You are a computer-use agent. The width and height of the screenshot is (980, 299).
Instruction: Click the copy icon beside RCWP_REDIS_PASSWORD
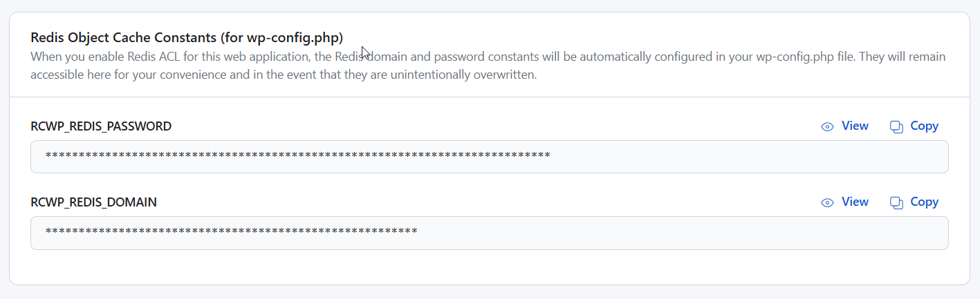pos(897,126)
